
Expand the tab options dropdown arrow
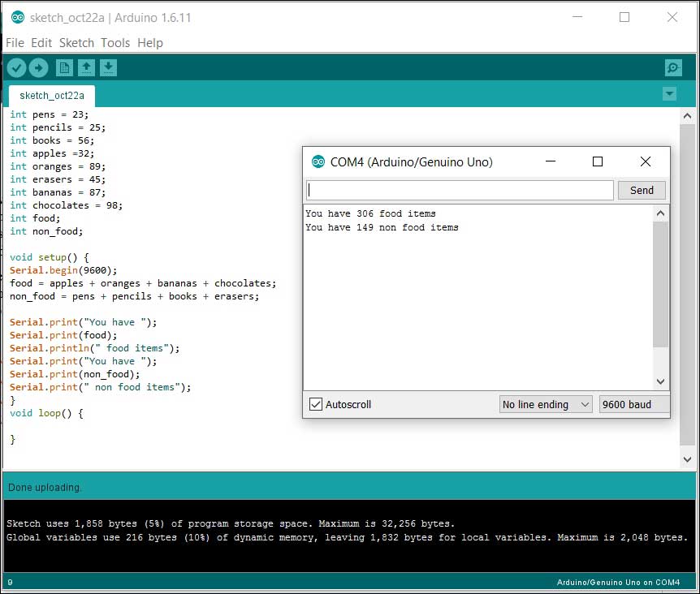669,94
